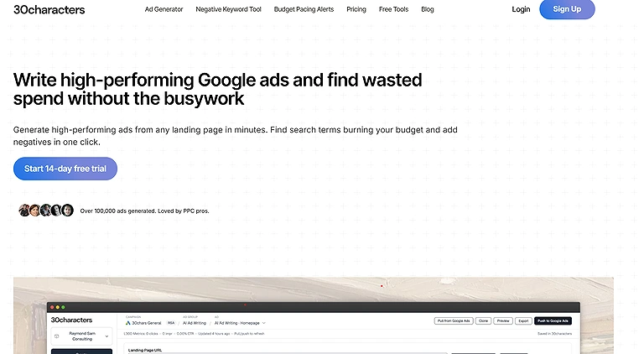Click the green window dot in the demo preview
The height and width of the screenshot is (354, 644).
[x=63, y=307]
